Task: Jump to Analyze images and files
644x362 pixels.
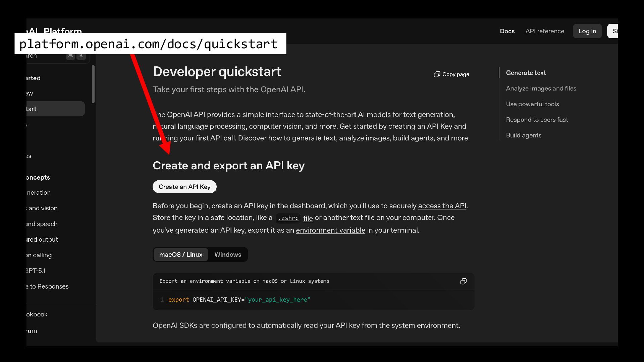Action: coord(541,88)
